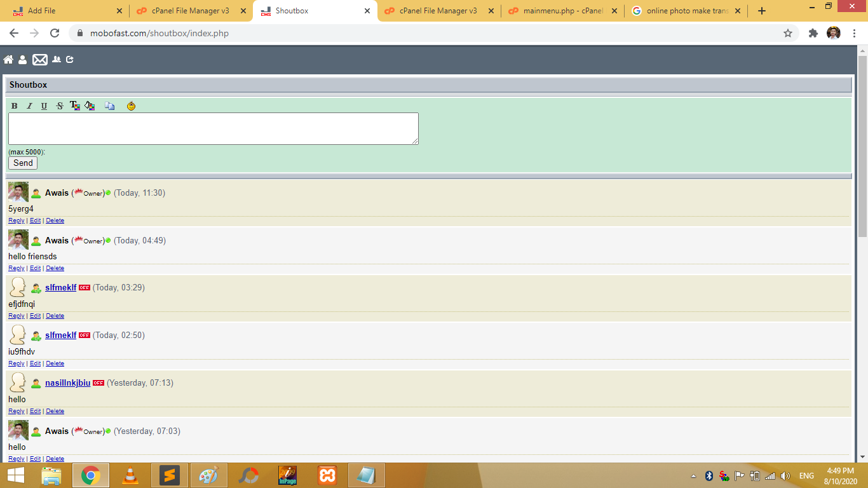Switch to the Add File browser tab

pyautogui.click(x=67, y=11)
